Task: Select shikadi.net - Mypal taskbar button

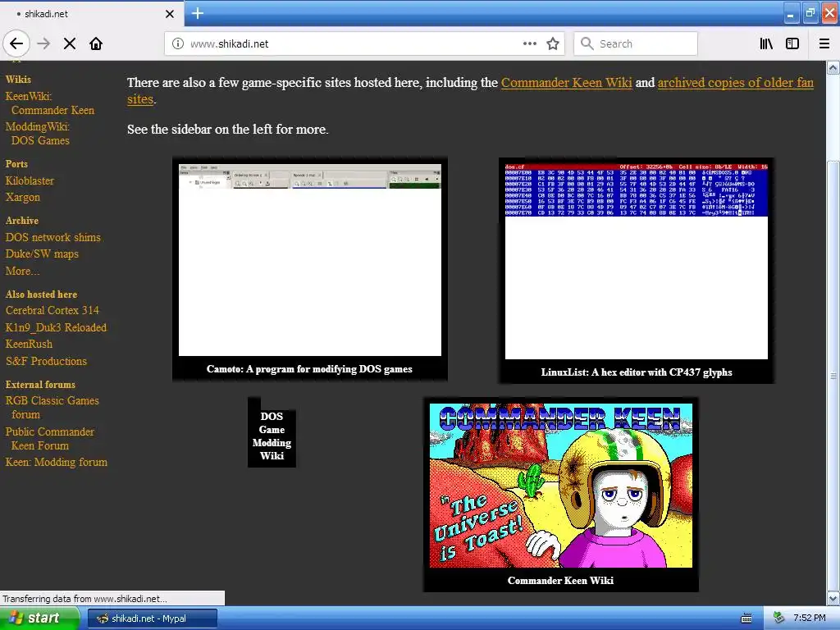Action: (x=152, y=619)
